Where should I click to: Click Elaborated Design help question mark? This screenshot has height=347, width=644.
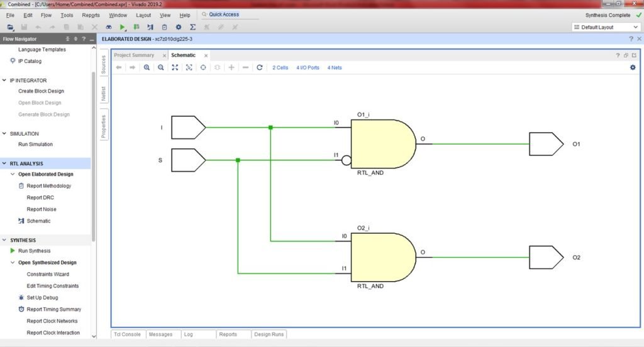[631, 38]
